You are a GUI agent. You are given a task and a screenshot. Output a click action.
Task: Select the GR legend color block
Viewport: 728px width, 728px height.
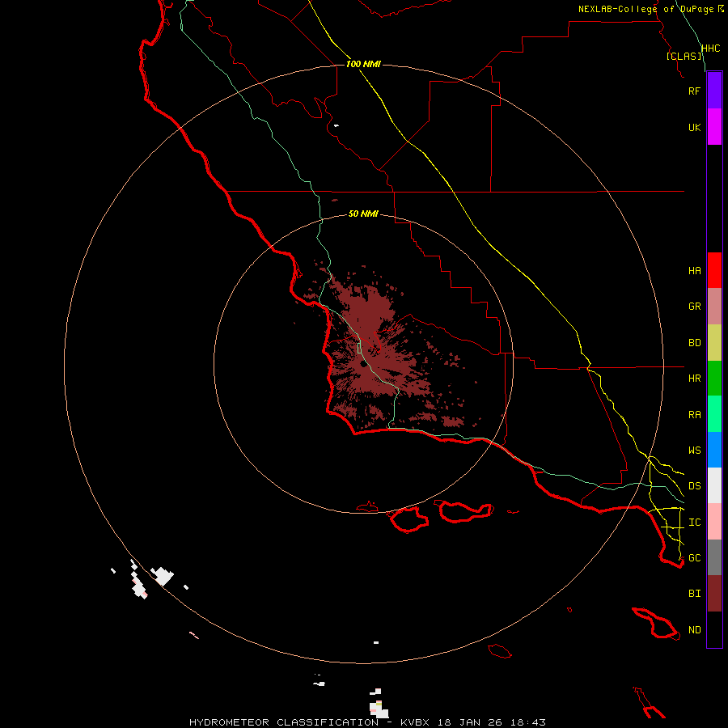pos(714,307)
